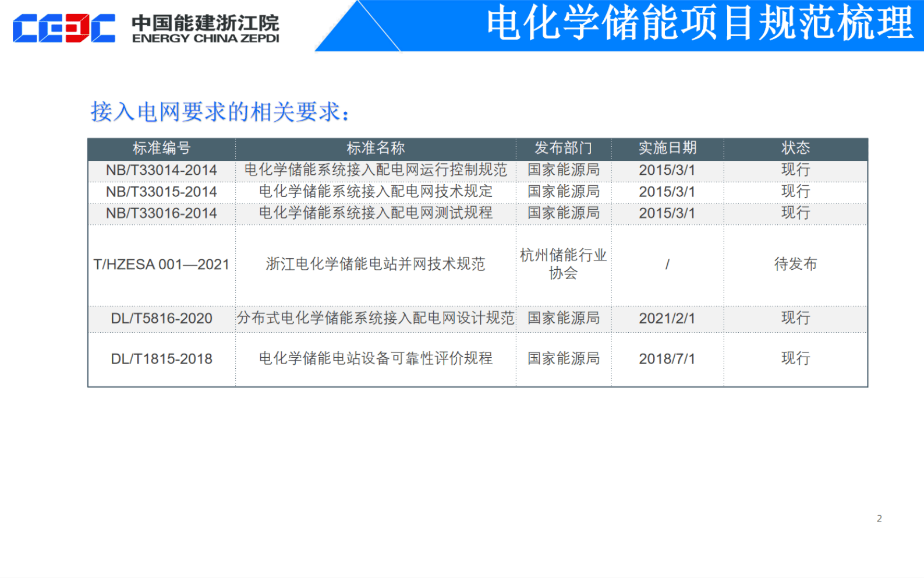Select cell T/HZESA 001—2021
This screenshot has height=578, width=924.
pyautogui.click(x=162, y=265)
